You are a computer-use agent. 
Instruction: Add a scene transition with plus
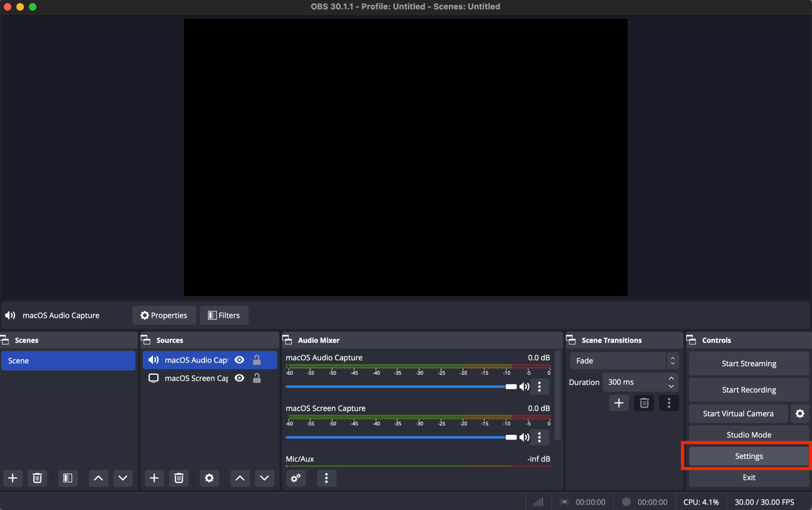tap(619, 403)
